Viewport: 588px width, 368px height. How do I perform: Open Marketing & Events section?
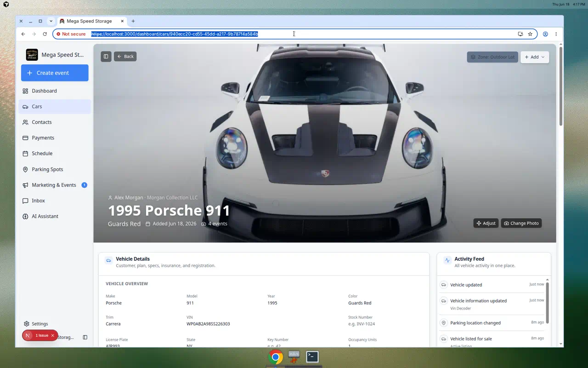coord(55,185)
